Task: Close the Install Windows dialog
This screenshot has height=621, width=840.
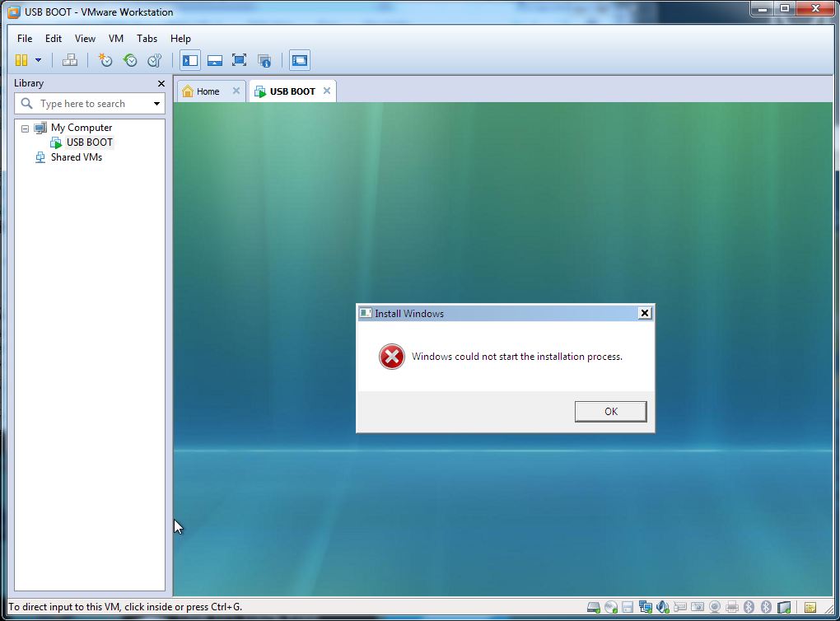Action: (x=645, y=313)
